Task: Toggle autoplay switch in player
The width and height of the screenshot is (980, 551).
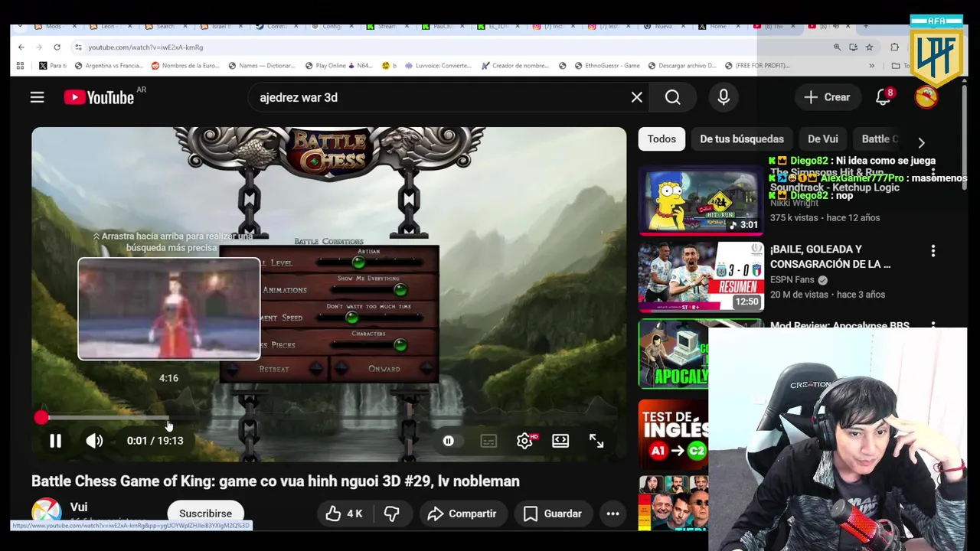Action: pyautogui.click(x=449, y=441)
